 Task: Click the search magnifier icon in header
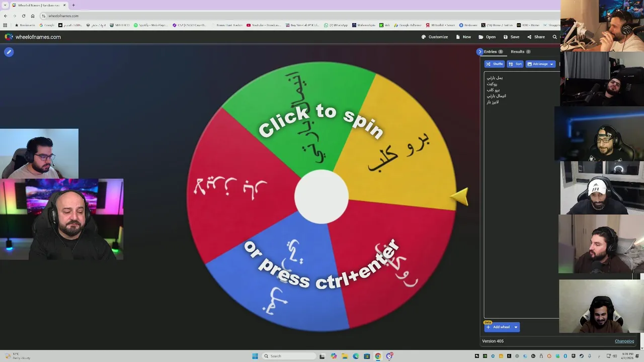555,37
